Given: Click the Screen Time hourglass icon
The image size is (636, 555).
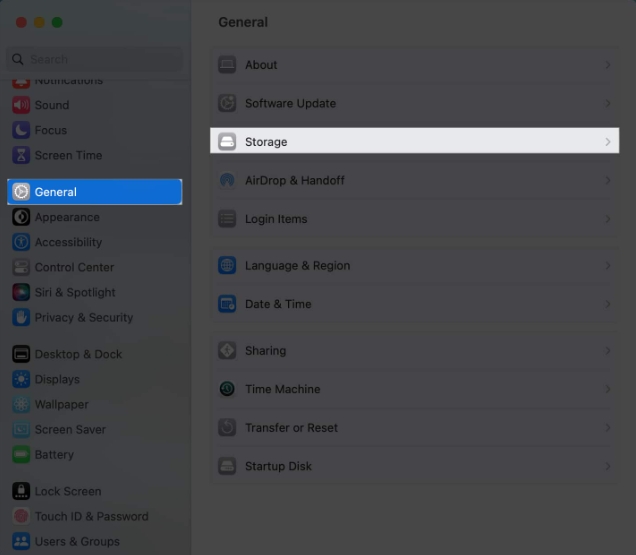Looking at the screenshot, I should click(21, 155).
